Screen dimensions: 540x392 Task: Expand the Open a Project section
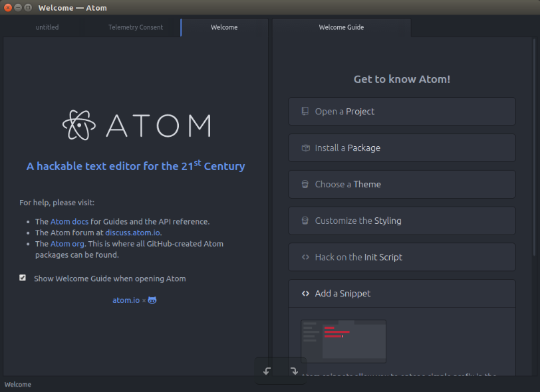coord(402,112)
